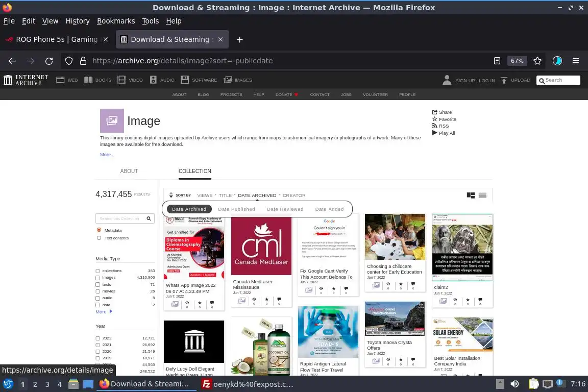588x392 pixels.
Task: Check the audio media type box
Action: coord(98,298)
